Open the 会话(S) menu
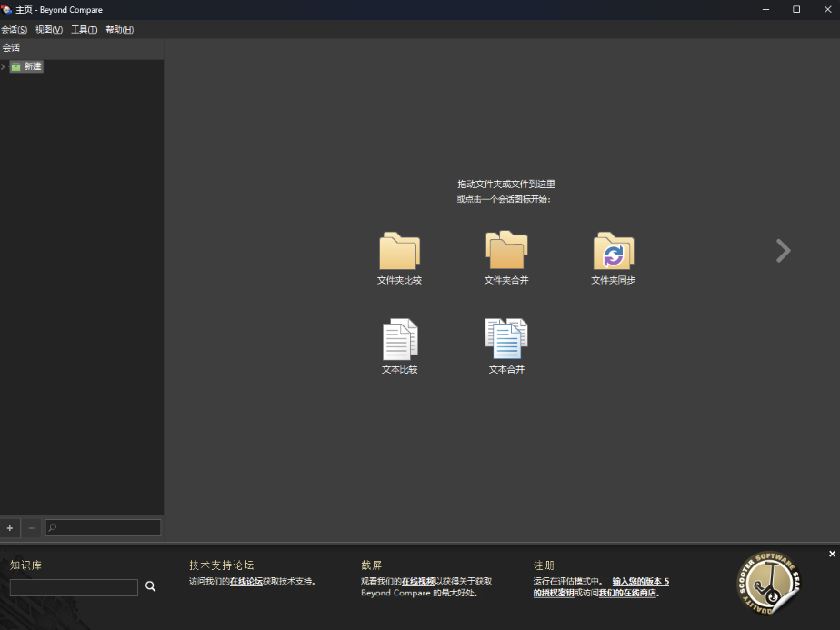This screenshot has height=630, width=840. click(x=14, y=29)
